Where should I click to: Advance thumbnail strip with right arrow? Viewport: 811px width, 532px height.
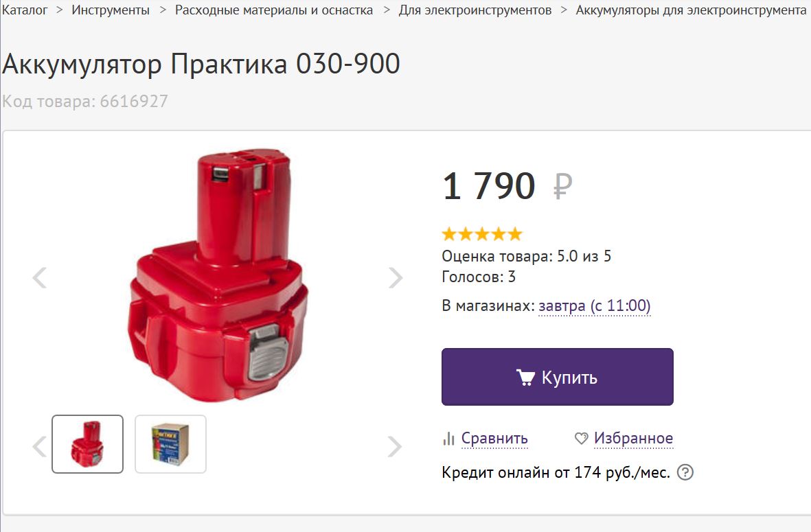coord(395,446)
